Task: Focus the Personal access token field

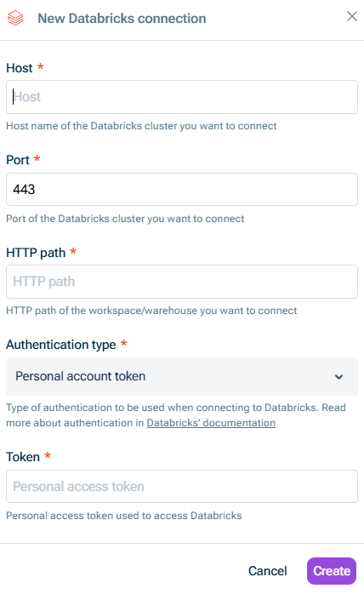Action: point(182,487)
